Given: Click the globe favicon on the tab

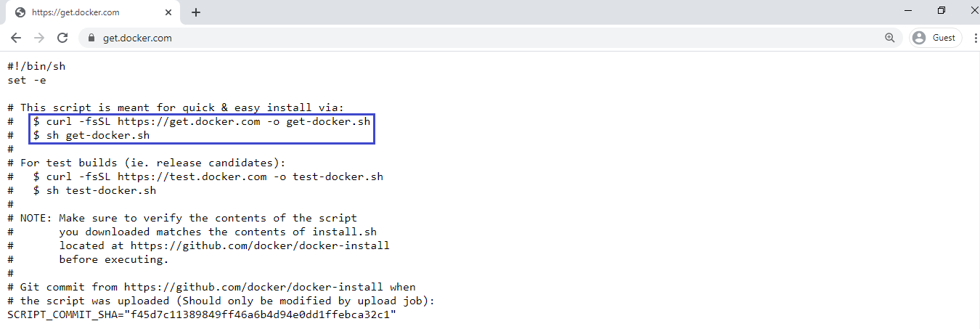Looking at the screenshot, I should [20, 12].
